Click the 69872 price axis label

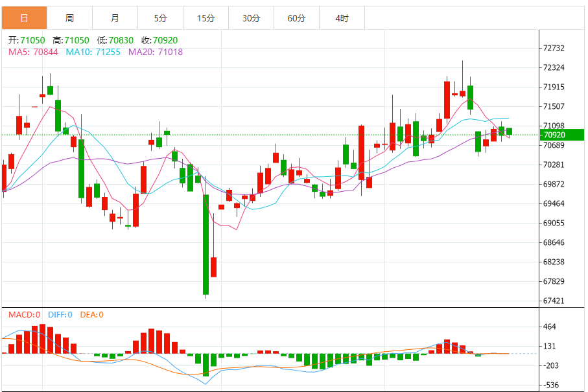coord(554,185)
